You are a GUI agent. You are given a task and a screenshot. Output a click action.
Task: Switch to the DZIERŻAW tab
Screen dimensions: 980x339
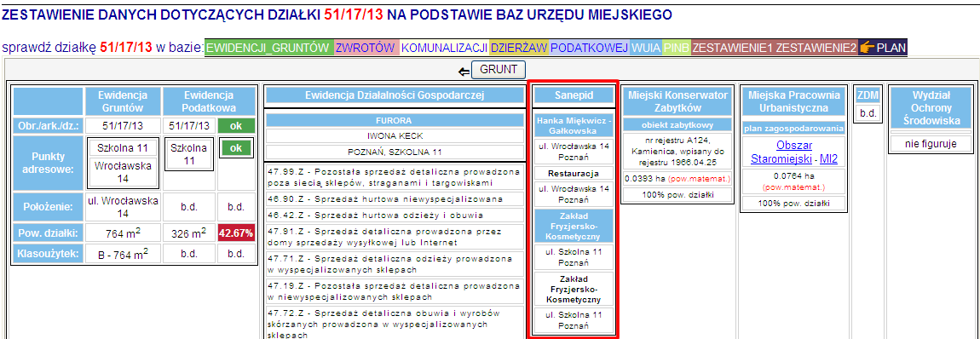(x=519, y=48)
